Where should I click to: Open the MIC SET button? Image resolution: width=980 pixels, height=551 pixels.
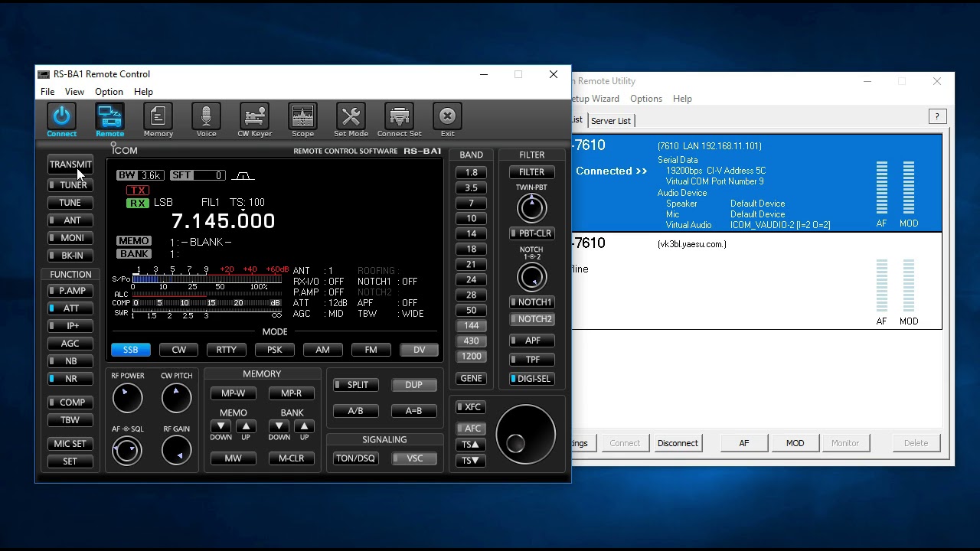pos(70,444)
